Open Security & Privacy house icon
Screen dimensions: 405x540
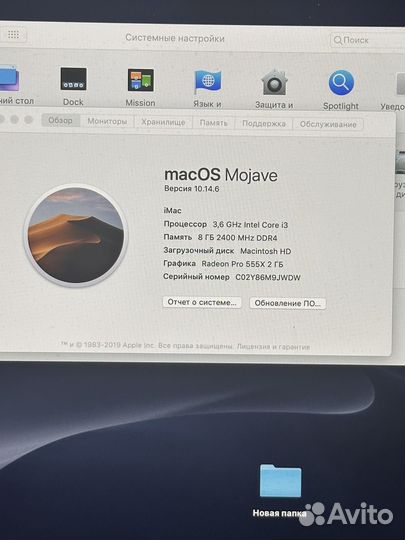point(274,82)
